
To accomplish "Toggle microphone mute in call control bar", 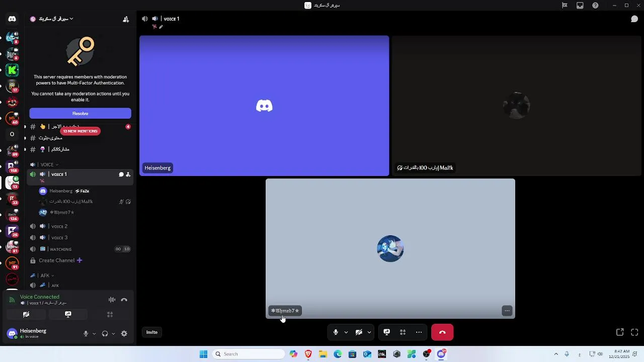I will click(336, 332).
